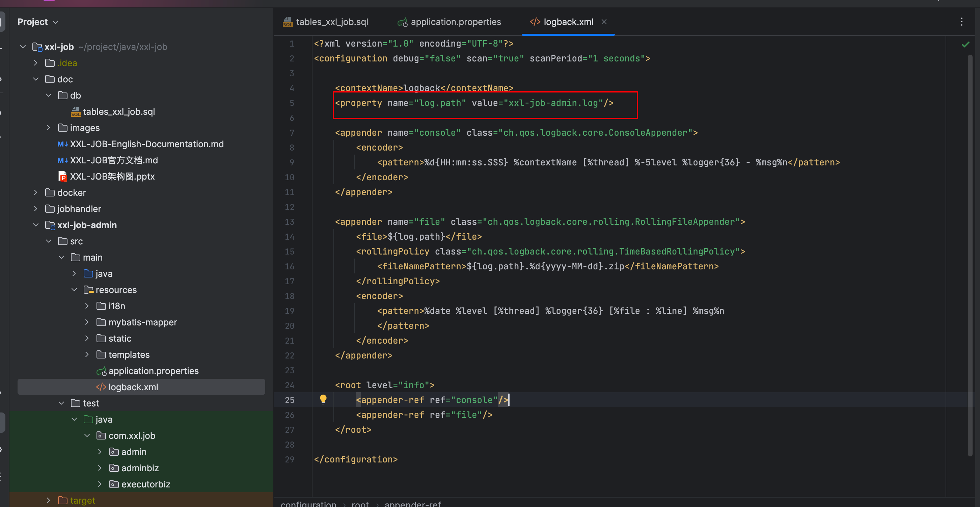Image resolution: width=980 pixels, height=507 pixels.
Task: Click the PowerPoint icon of architecture pptx
Action: pos(62,176)
